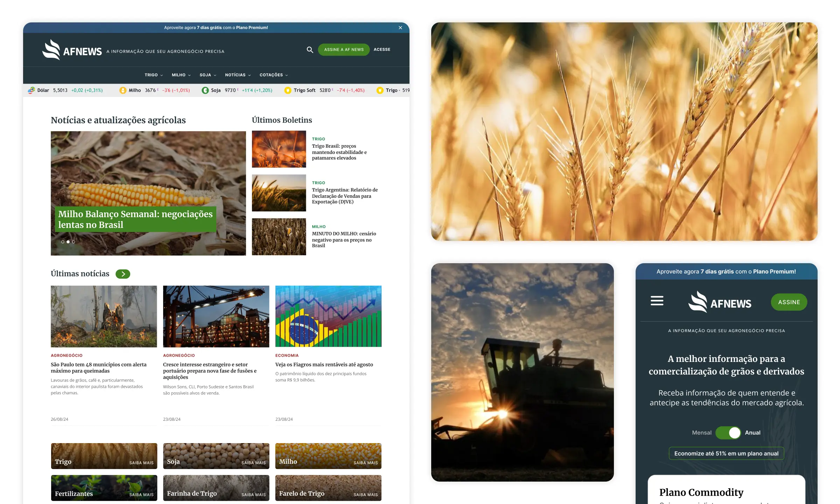Viewport: 840px width, 504px height.
Task: Click the AFNEWS logo in mobile view
Action: point(720,302)
